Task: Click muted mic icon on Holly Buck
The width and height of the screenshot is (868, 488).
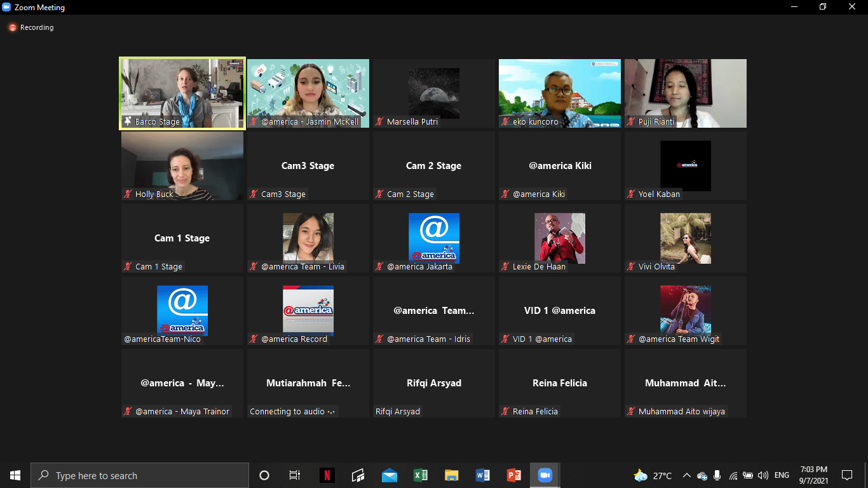Action: point(128,194)
